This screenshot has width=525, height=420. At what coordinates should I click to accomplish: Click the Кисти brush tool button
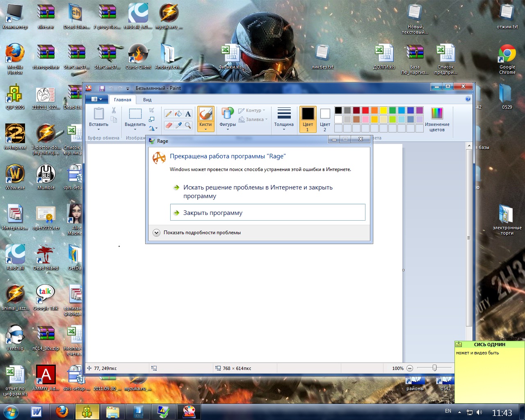coord(205,114)
